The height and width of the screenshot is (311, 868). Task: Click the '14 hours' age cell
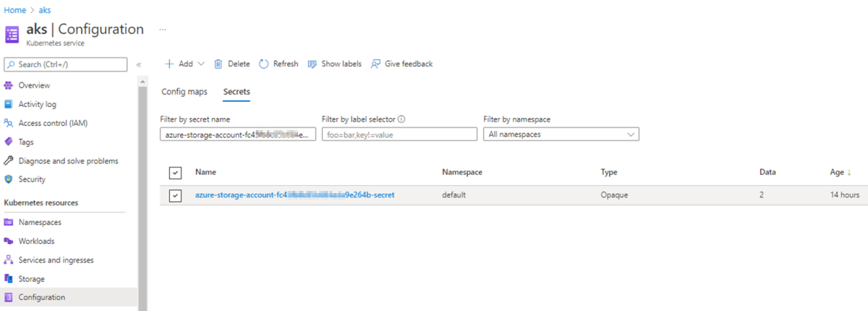[845, 195]
